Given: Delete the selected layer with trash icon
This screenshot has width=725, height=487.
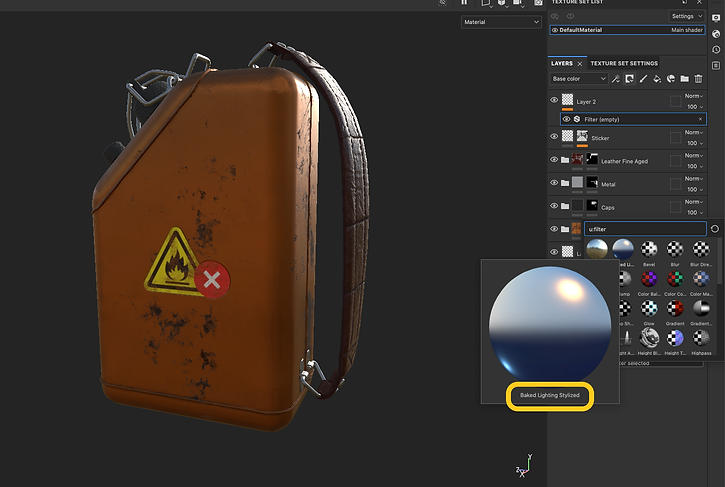Looking at the screenshot, I should pos(699,79).
